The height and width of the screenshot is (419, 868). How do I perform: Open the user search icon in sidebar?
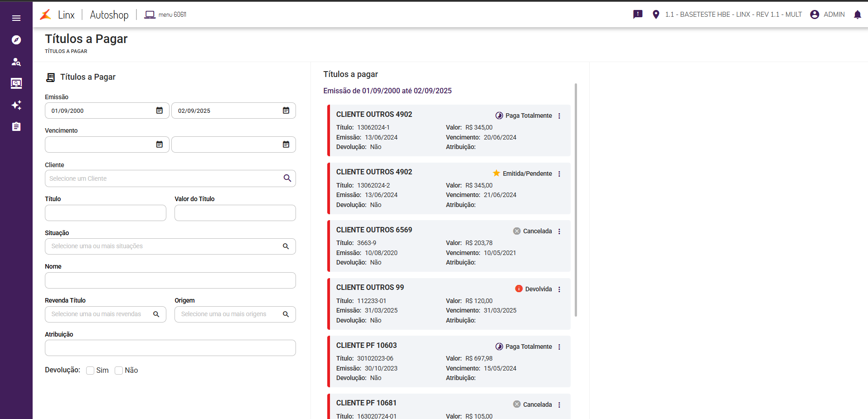point(16,62)
